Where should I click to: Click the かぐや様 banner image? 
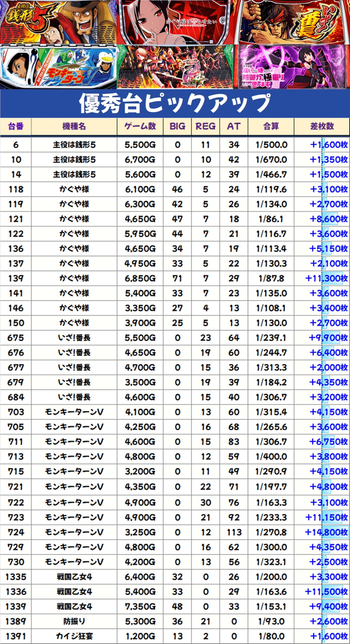click(x=175, y=22)
